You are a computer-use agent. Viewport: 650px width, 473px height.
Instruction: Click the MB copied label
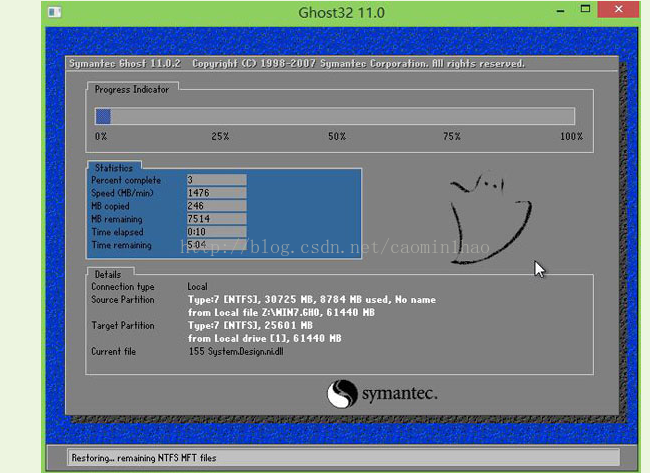tap(110, 206)
